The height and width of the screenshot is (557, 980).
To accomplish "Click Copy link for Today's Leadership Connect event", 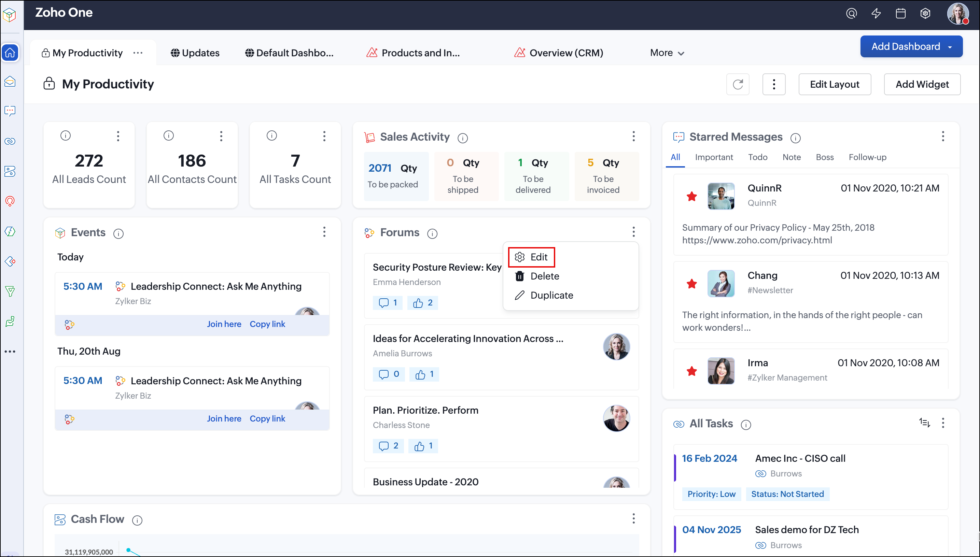I will pos(267,324).
